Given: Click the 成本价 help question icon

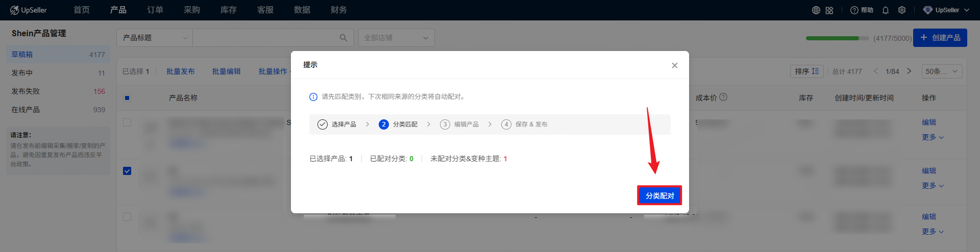Looking at the screenshot, I should (723, 97).
